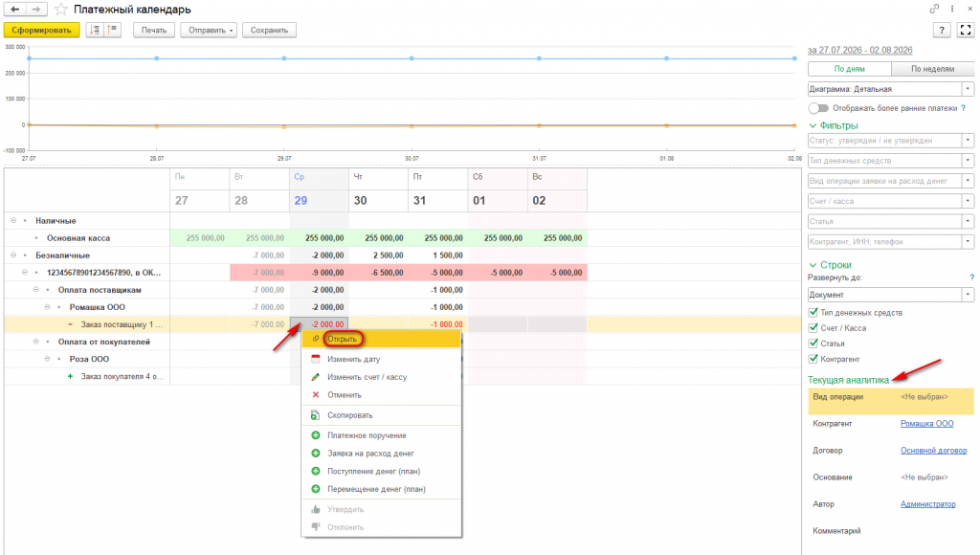Go forward with the right arrow button
This screenshot has width=980, height=555.
click(x=36, y=10)
